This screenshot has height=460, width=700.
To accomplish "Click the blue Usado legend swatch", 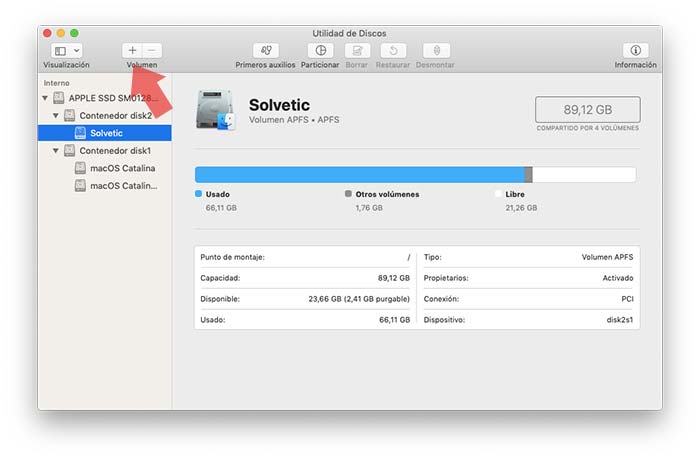I will click(x=199, y=194).
